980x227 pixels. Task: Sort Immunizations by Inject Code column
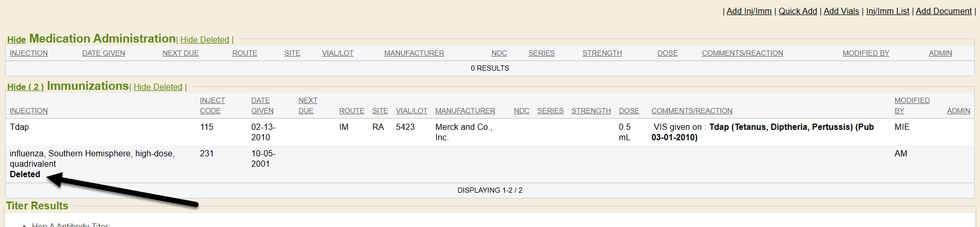click(x=212, y=105)
